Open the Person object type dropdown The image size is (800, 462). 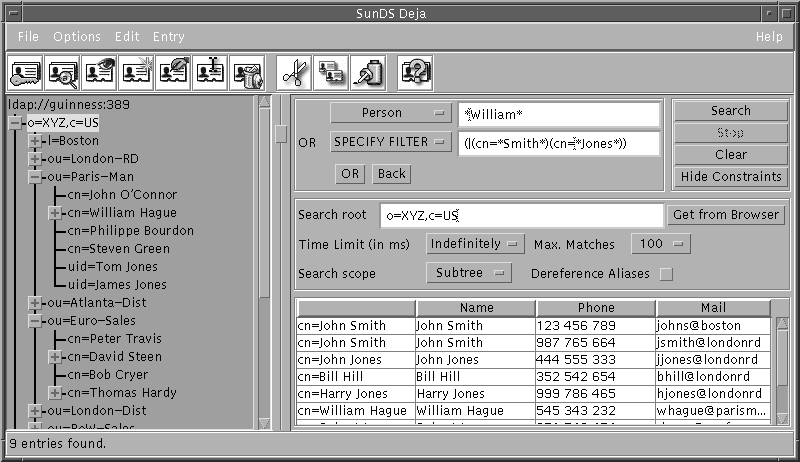tap(391, 113)
